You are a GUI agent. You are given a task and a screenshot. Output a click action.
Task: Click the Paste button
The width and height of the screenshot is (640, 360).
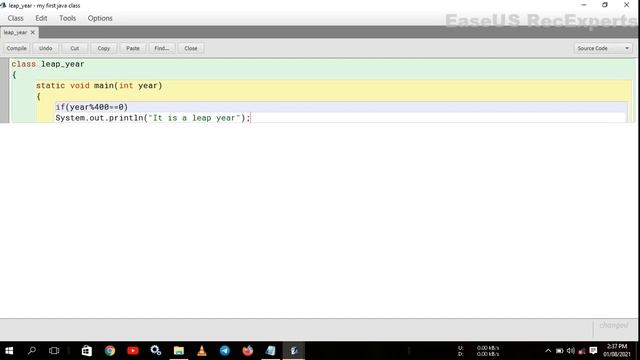click(x=133, y=48)
